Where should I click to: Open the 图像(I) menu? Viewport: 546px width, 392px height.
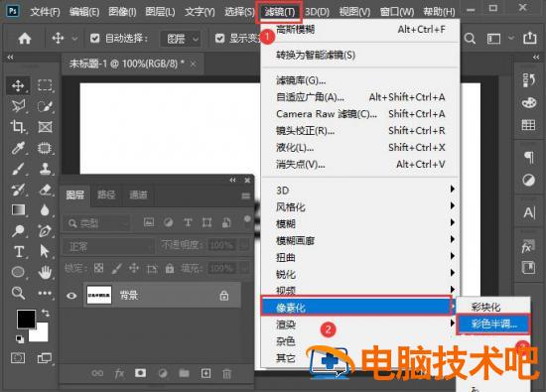(x=122, y=12)
